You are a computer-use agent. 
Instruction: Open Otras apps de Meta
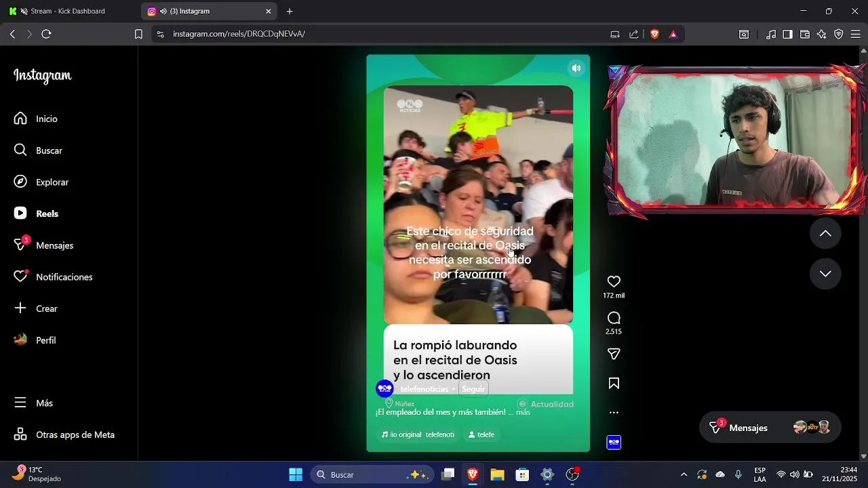tap(64, 434)
